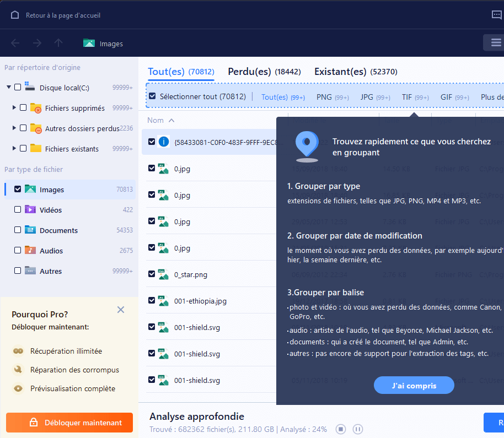Toggle checkbox for 0_star.png file
504x438 pixels.
pyautogui.click(x=152, y=274)
